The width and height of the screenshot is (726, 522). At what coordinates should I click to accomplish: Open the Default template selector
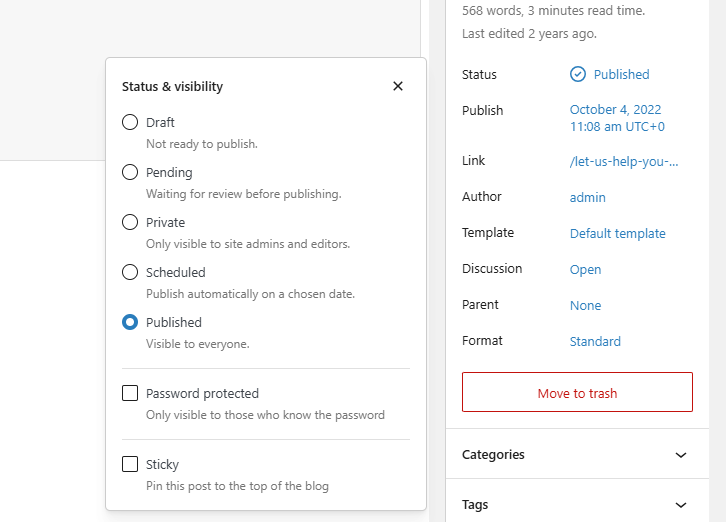(x=617, y=233)
